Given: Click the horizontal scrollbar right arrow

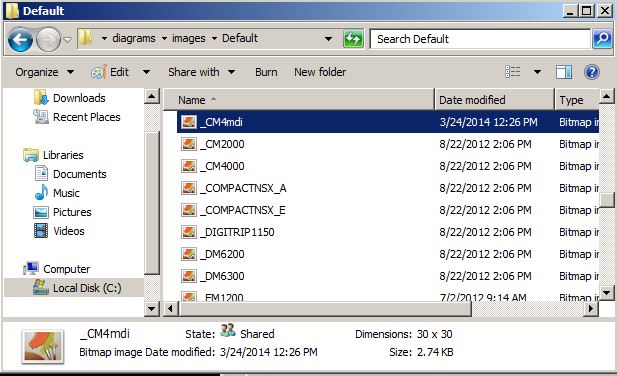Looking at the screenshot, I should [591, 309].
